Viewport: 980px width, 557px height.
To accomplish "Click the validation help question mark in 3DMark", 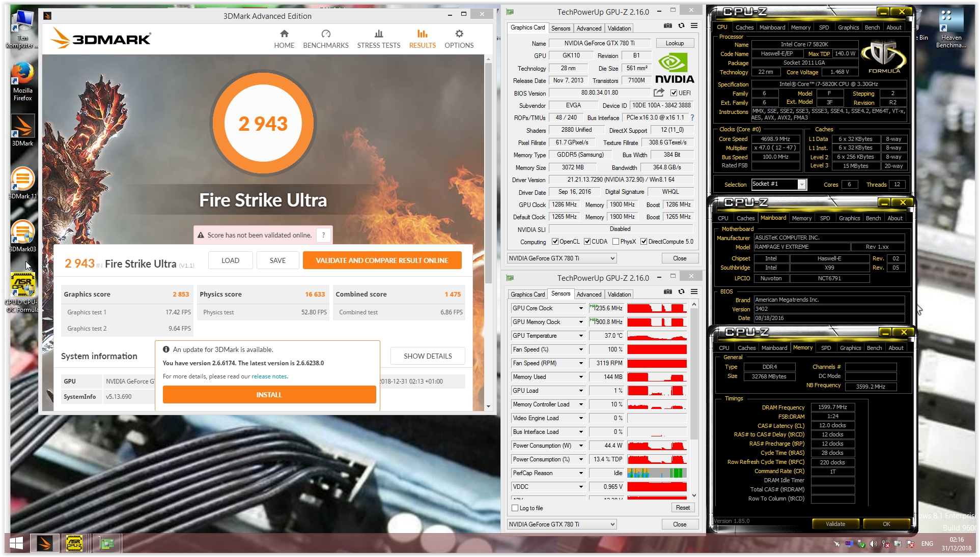I will (x=323, y=235).
